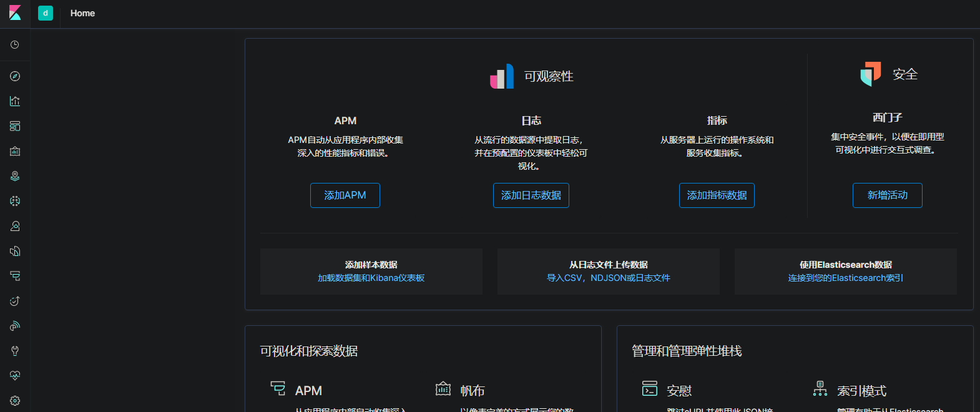Click the 帆布 canvas icon

[x=443, y=388]
